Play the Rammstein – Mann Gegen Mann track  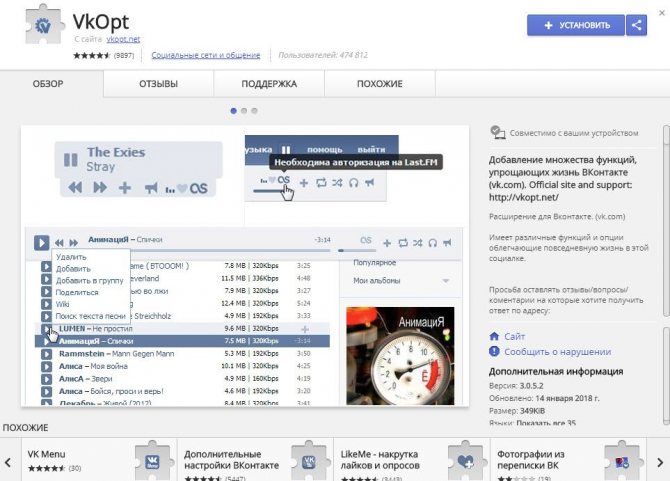click(46, 354)
